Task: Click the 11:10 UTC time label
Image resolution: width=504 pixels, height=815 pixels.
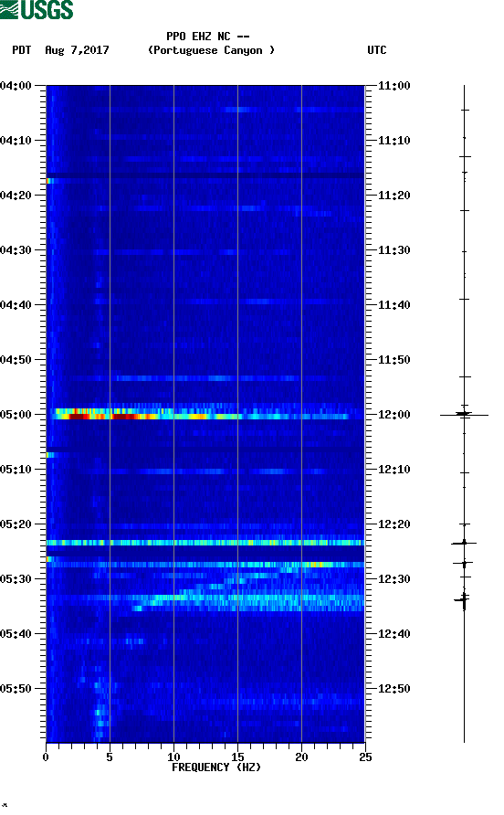Action: (394, 141)
